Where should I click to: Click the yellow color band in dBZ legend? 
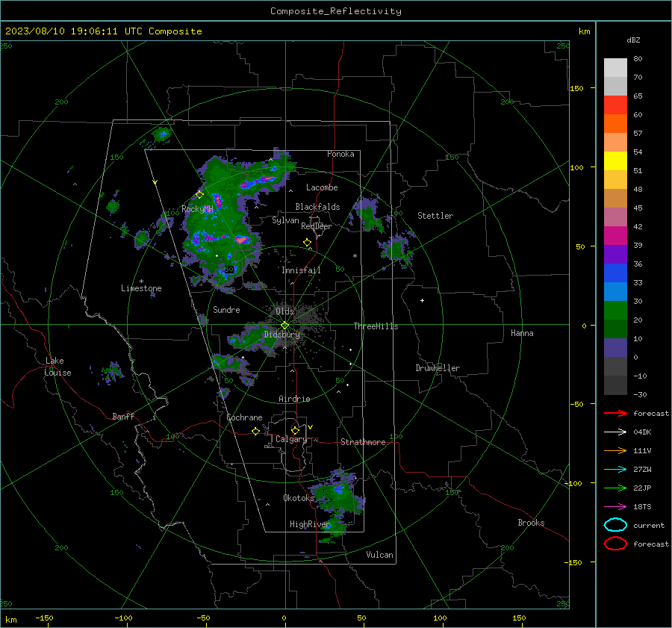615,161
